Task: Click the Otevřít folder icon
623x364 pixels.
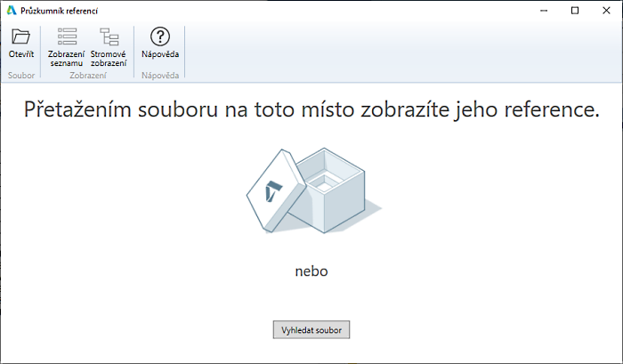Action: 20,36
